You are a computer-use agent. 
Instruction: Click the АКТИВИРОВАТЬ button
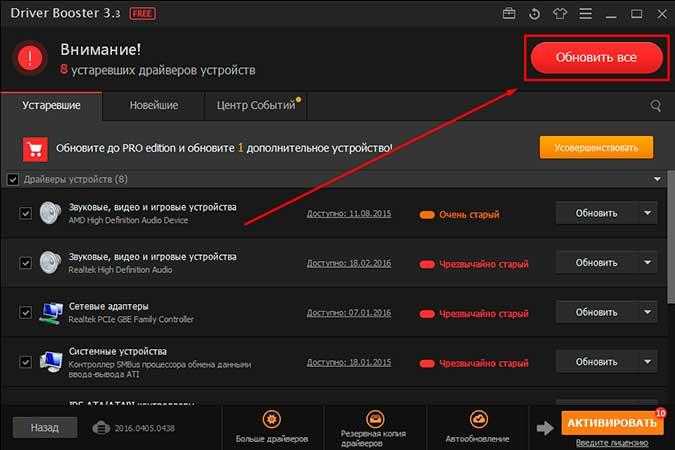point(612,423)
